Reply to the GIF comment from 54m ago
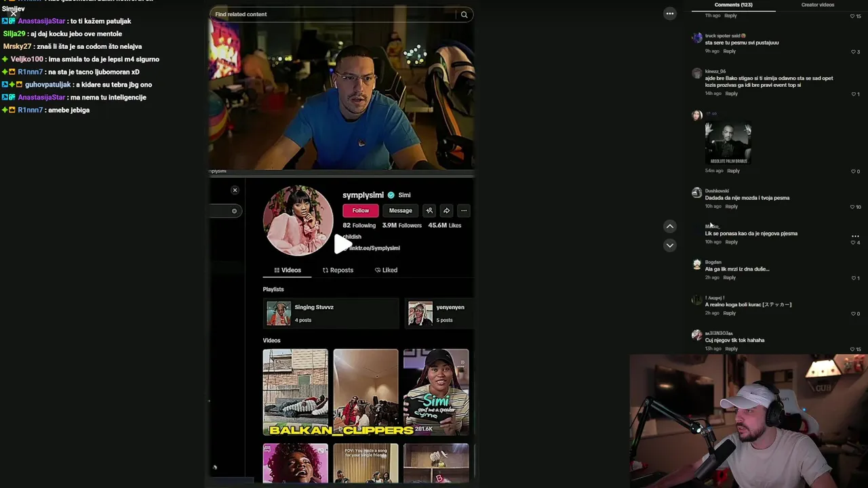 pyautogui.click(x=733, y=171)
